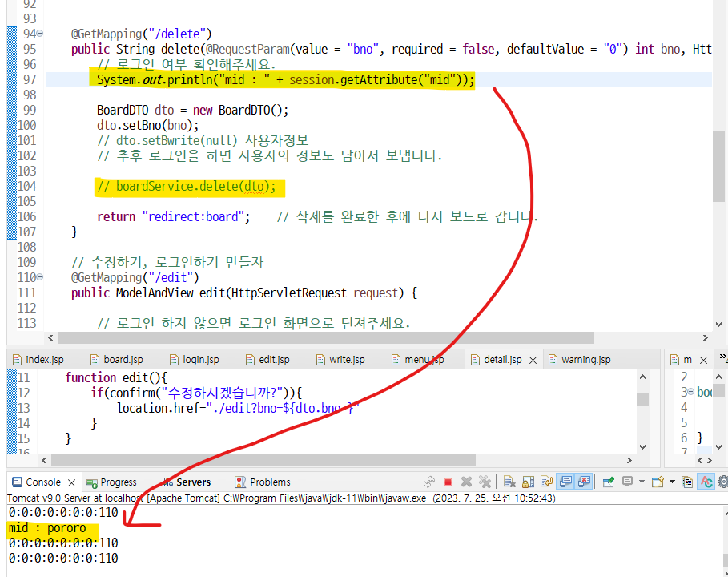Click 'mid : pororo' console output line
This screenshot has height=577, width=728.
click(x=47, y=528)
